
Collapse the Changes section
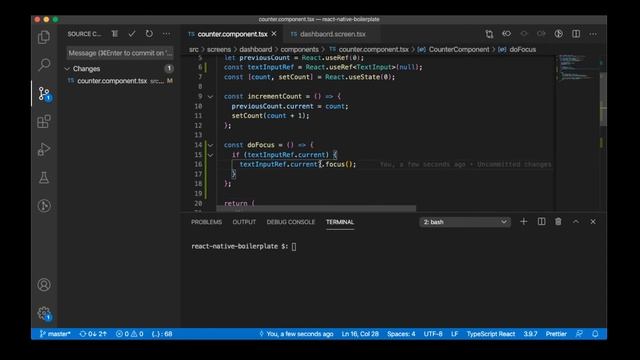tap(67, 69)
